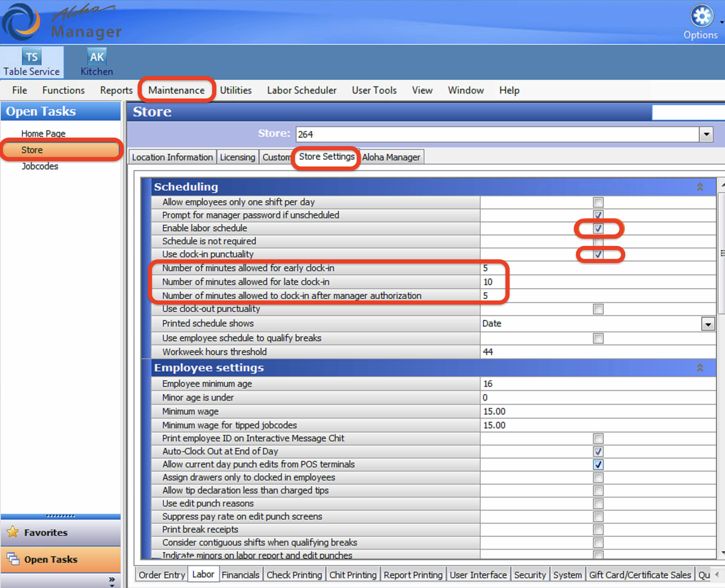Switch to the Financials tab
This screenshot has height=588, width=725.
click(x=240, y=575)
